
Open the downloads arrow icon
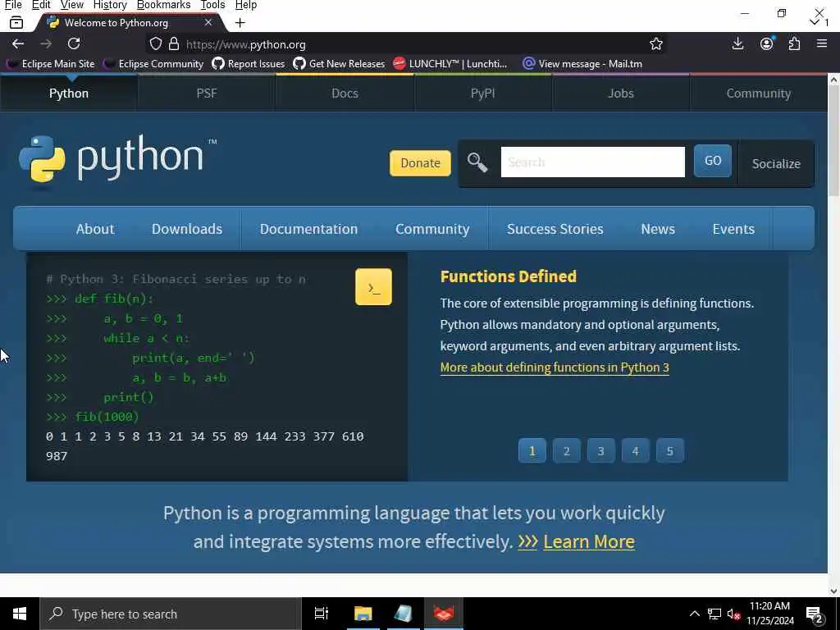(737, 44)
